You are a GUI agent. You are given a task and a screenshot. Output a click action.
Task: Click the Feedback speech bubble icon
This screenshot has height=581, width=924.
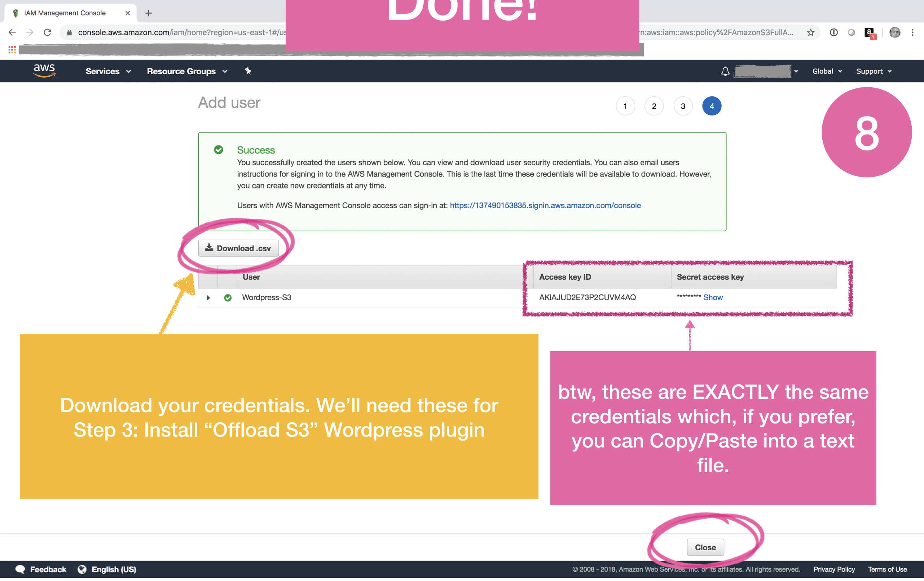20,569
